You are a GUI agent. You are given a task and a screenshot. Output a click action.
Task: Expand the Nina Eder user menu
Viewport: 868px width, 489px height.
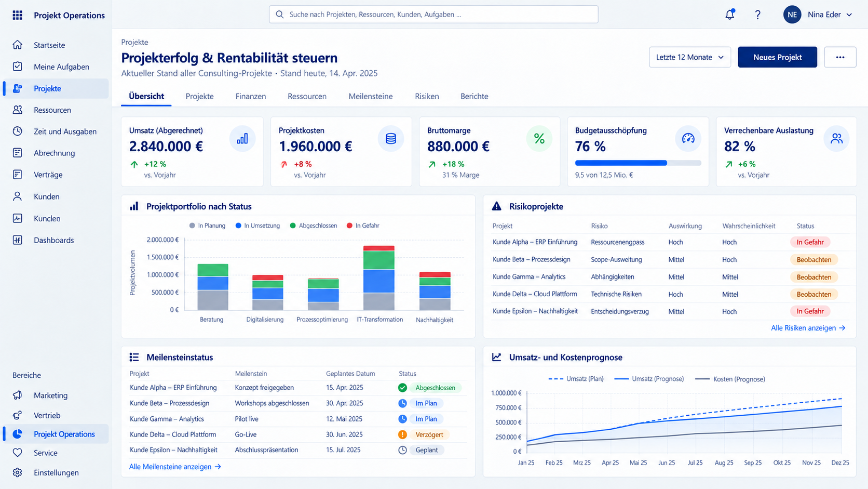coord(849,15)
